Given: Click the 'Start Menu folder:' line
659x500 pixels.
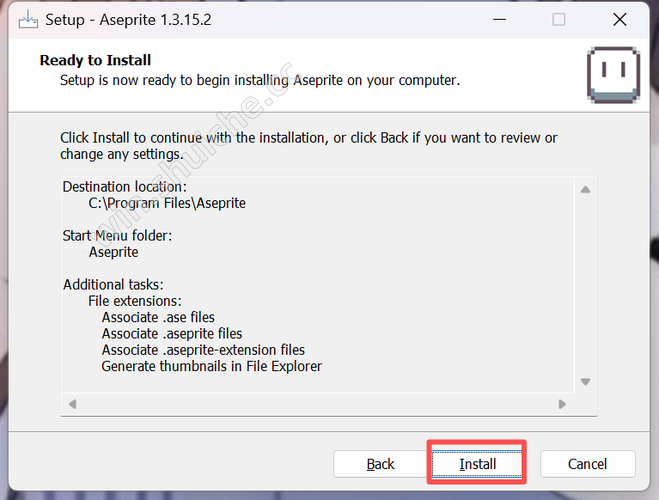Looking at the screenshot, I should coord(117,236).
